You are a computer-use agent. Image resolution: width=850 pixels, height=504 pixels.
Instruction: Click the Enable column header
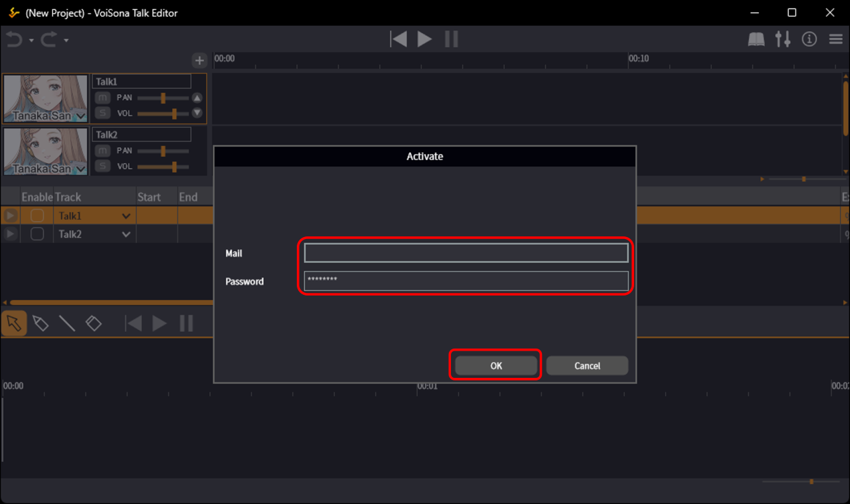point(37,197)
